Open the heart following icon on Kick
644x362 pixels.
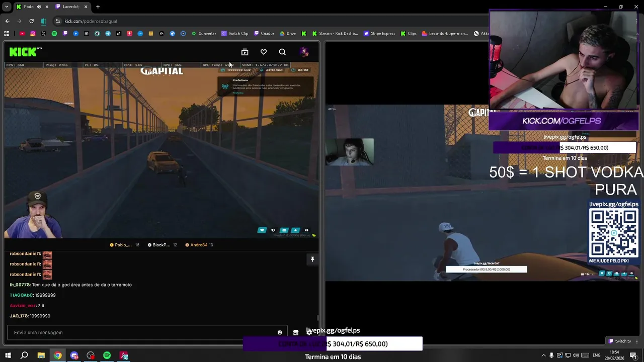point(264,52)
